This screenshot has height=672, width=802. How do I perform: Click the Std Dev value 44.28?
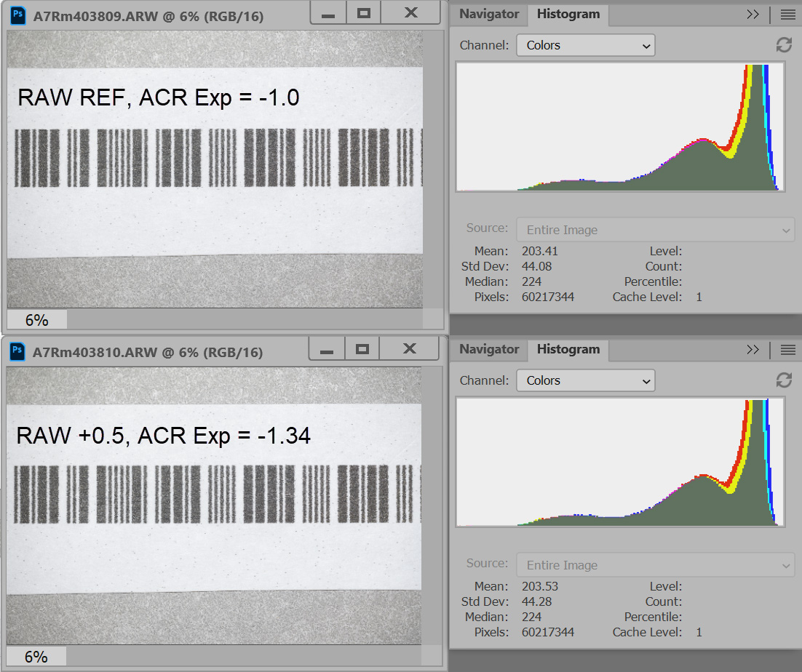tap(536, 601)
